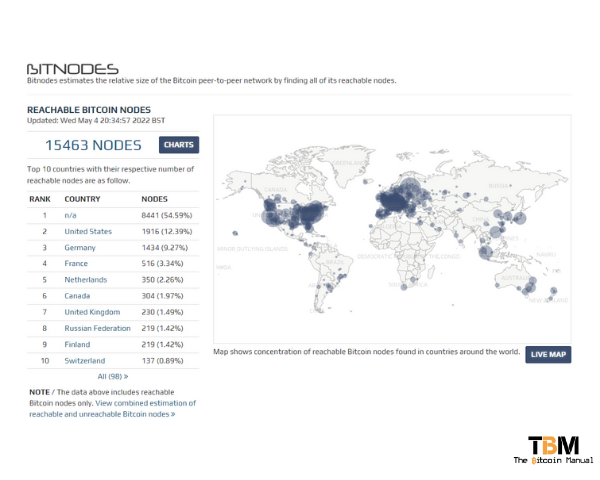Click the COUNTRY column header
600x480 pixels.
(82, 199)
